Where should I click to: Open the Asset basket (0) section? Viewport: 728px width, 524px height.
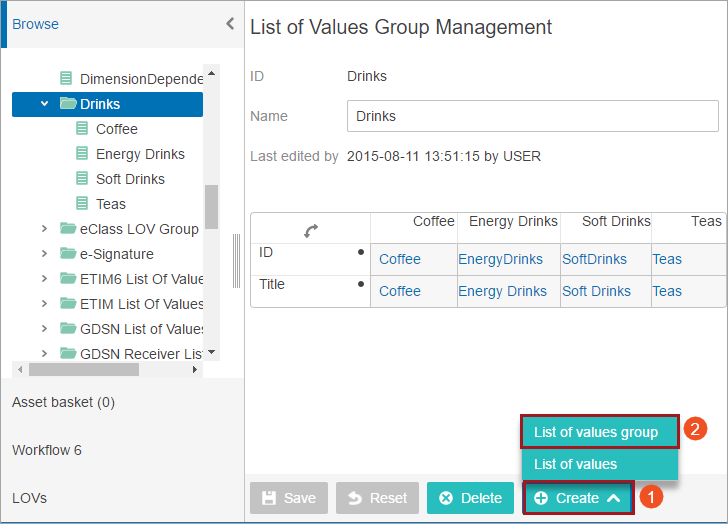tap(64, 402)
